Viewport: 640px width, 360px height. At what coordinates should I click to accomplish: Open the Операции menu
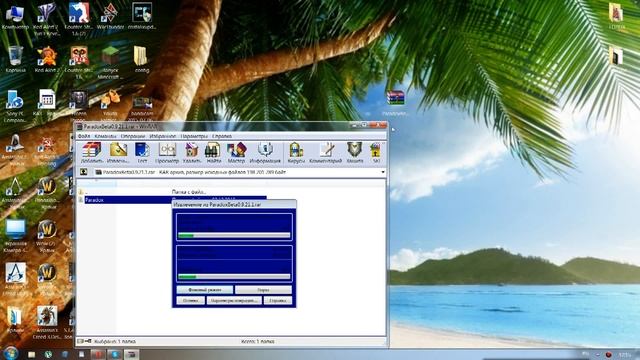click(133, 136)
